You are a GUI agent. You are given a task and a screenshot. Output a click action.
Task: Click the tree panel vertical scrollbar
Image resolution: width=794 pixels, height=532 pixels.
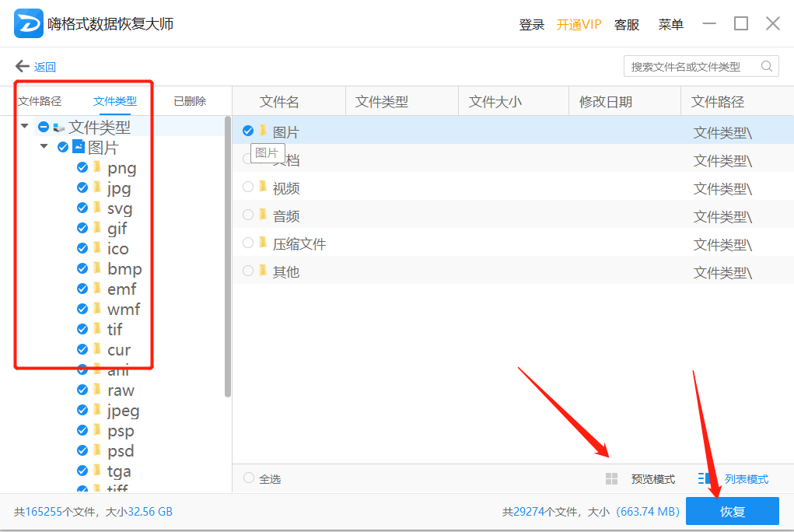[x=227, y=257]
